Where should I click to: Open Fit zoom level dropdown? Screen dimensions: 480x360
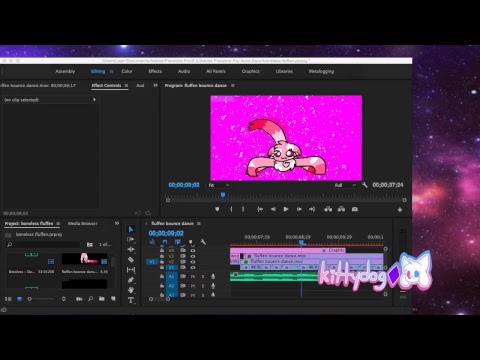click(219, 185)
